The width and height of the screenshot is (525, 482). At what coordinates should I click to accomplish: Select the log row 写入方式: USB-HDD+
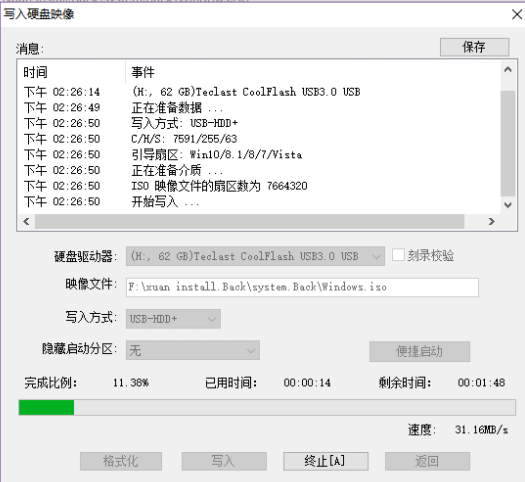tap(259, 123)
